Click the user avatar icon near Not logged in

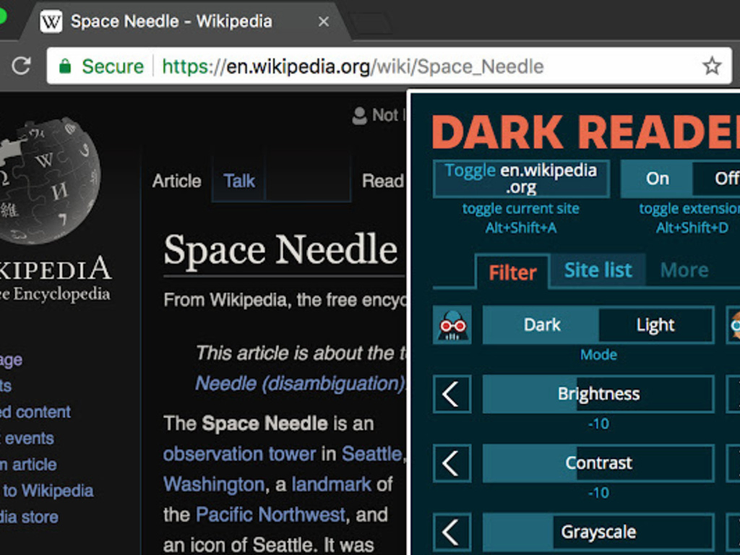pos(360,116)
